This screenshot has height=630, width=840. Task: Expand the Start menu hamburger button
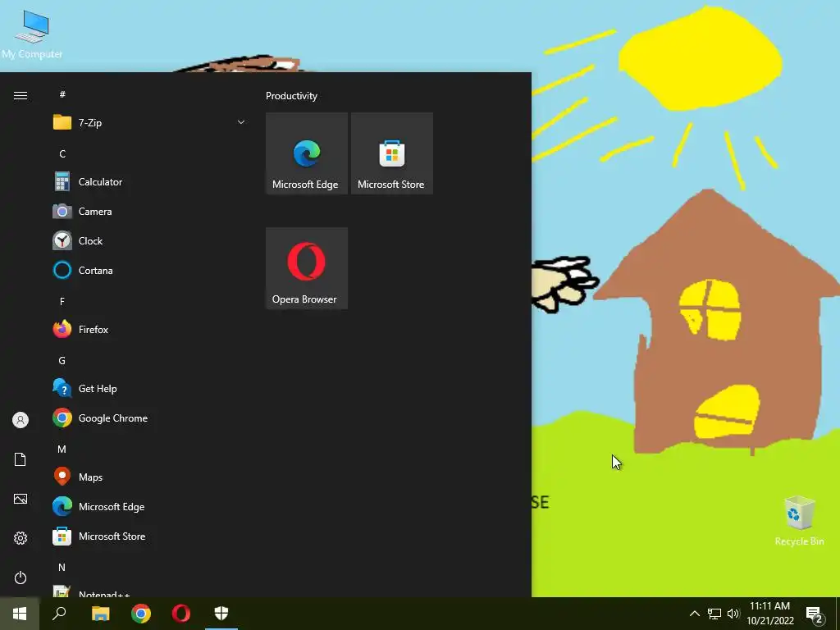click(21, 95)
